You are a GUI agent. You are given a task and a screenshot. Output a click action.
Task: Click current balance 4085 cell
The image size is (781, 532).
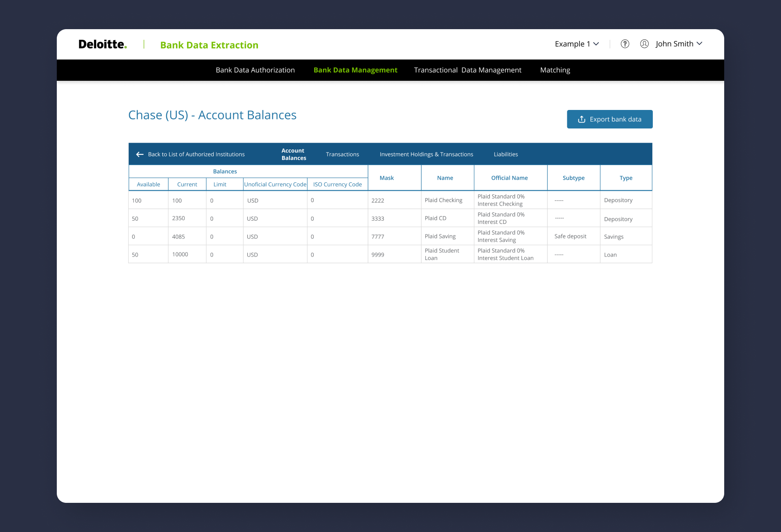point(187,236)
